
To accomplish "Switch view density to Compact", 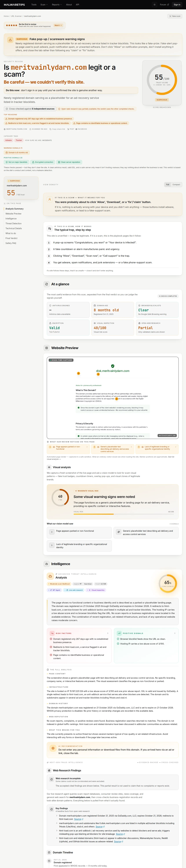I will coord(176,185).
